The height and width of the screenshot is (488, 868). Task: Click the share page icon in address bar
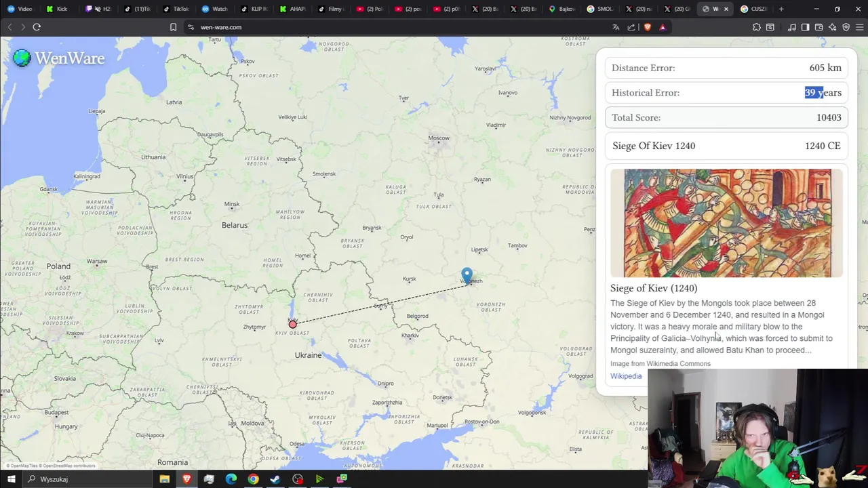[x=631, y=27]
